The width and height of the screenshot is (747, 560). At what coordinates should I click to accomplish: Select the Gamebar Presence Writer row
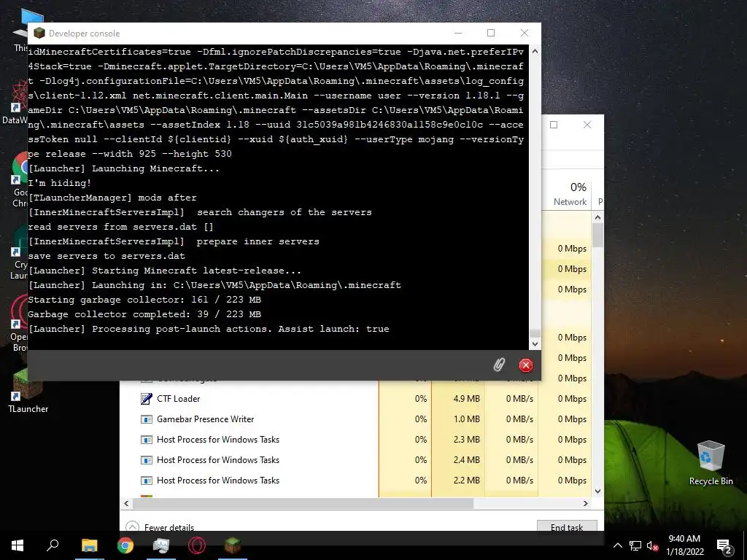(x=356, y=419)
